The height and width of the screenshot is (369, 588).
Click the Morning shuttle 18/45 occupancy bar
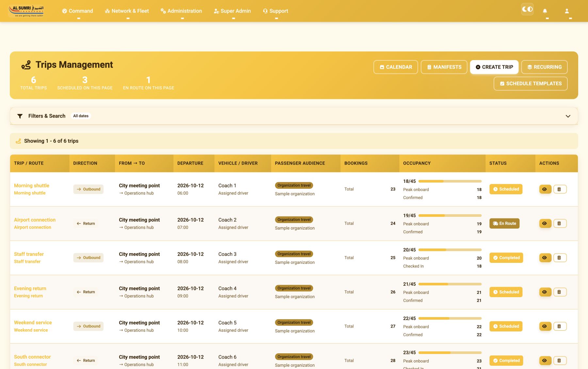click(450, 181)
